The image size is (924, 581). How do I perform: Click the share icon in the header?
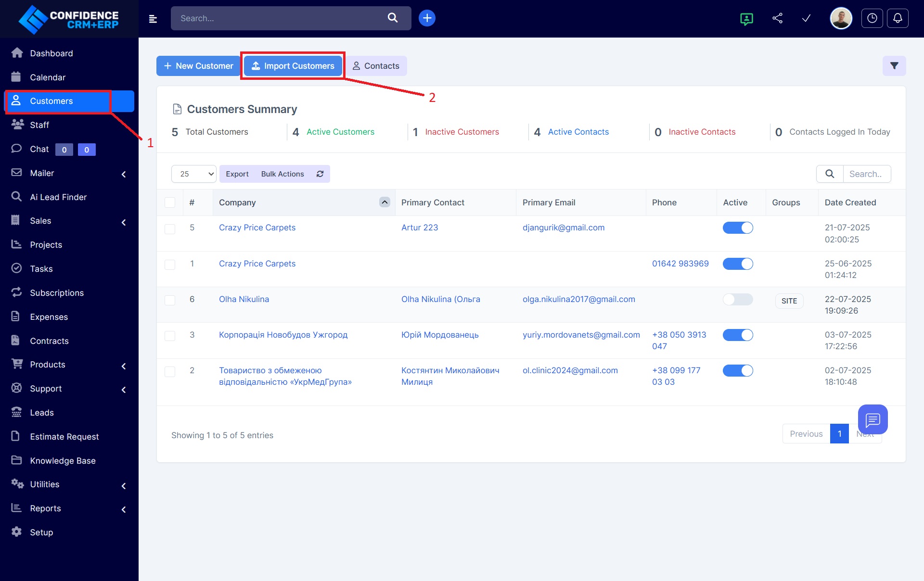777,18
